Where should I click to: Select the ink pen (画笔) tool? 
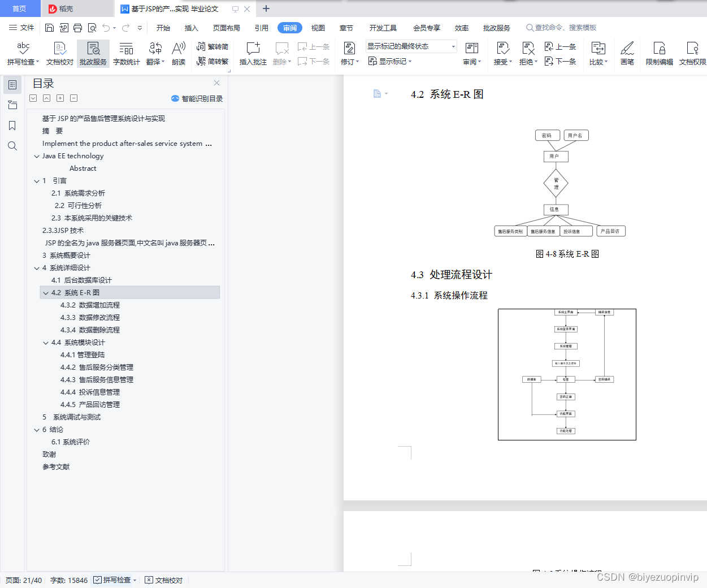coord(627,54)
